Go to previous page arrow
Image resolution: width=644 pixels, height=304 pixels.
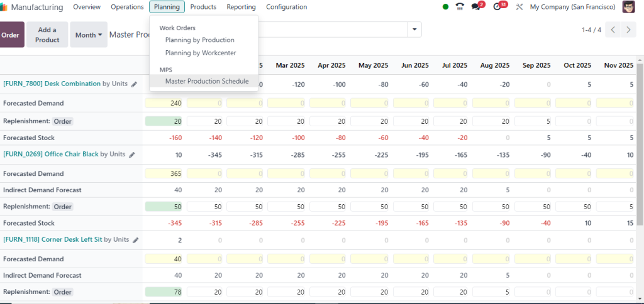point(613,30)
